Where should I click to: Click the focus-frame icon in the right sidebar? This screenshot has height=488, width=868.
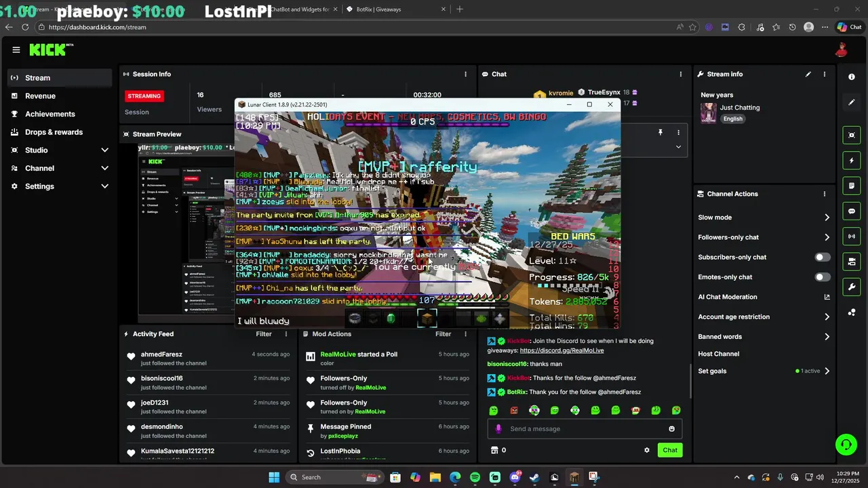852,135
